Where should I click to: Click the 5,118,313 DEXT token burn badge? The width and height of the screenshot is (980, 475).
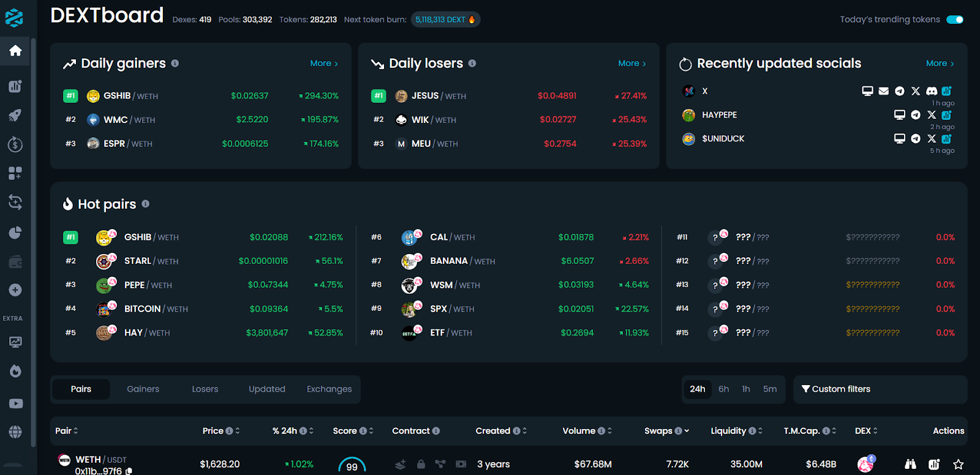point(445,20)
